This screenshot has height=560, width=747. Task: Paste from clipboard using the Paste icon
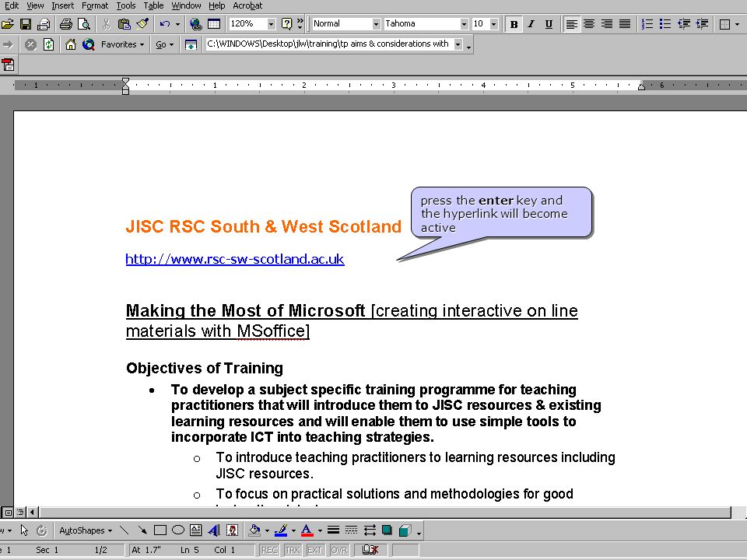[124, 24]
